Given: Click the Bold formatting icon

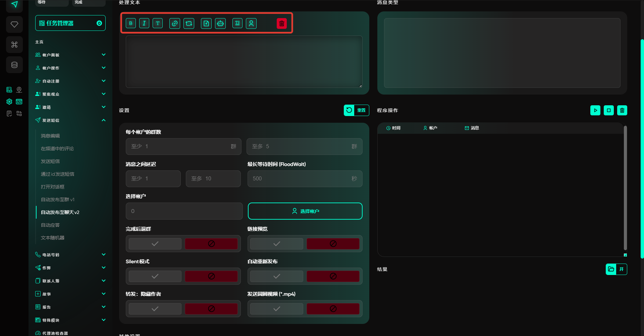Looking at the screenshot, I should [x=131, y=23].
